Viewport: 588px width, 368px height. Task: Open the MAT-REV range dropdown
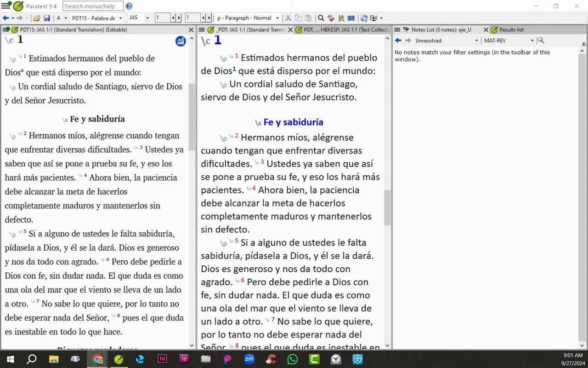(x=532, y=40)
